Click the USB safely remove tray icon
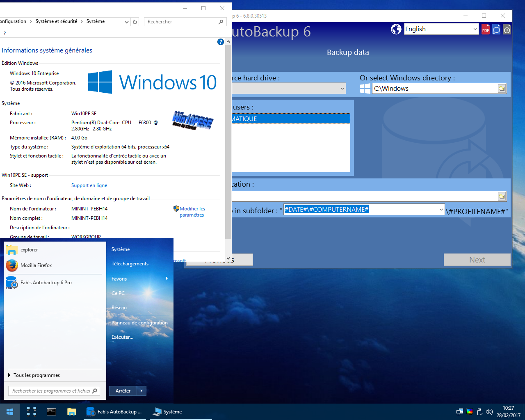525x420 pixels. pos(479,412)
